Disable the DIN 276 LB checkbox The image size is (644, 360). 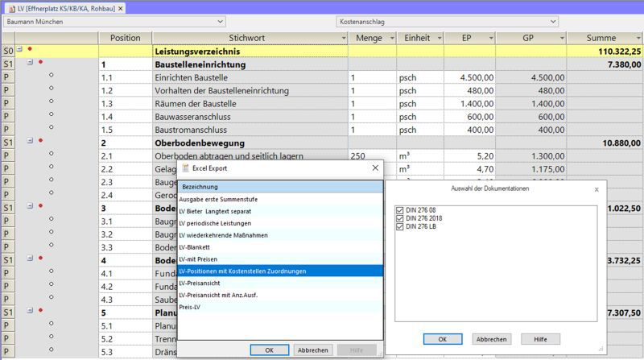[x=400, y=227]
